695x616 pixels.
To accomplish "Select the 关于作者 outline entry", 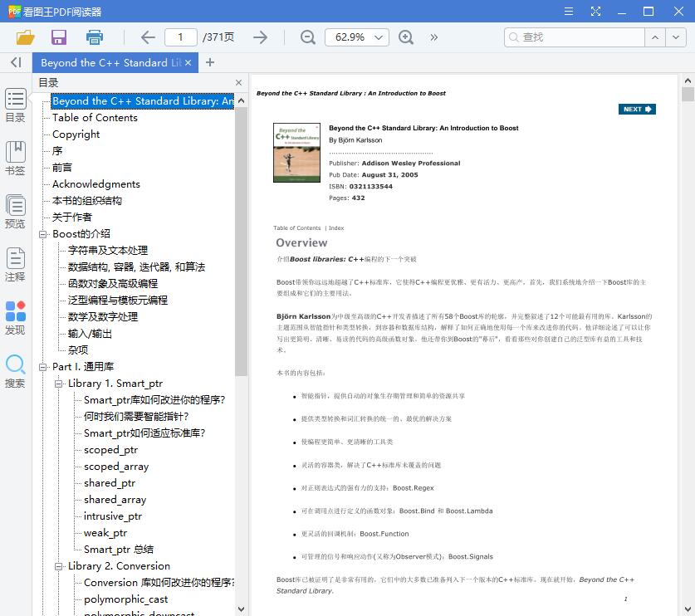I will click(x=71, y=218).
